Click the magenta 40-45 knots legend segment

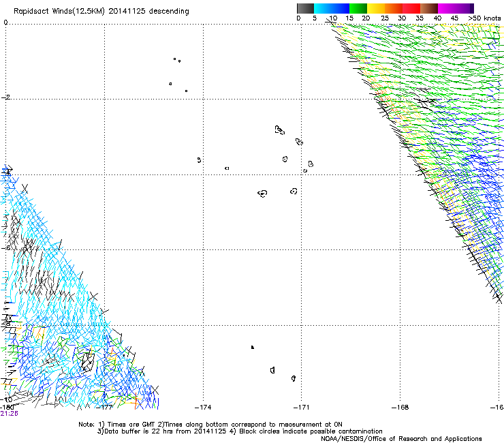point(447,8)
